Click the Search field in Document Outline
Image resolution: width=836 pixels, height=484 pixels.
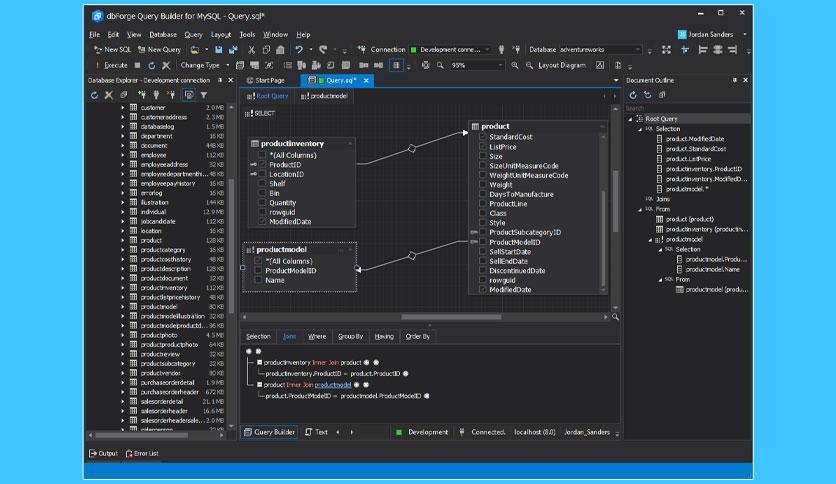(687, 108)
